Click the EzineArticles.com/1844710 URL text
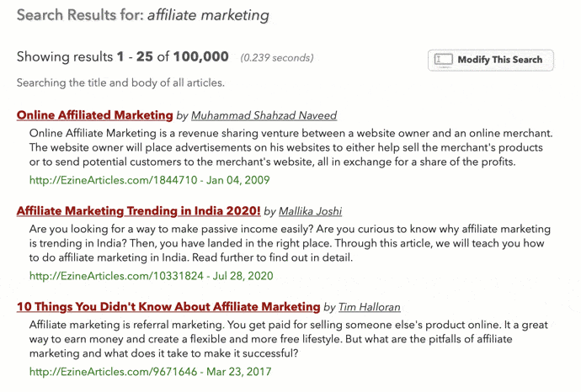This screenshot has height=392, width=581. tap(114, 180)
